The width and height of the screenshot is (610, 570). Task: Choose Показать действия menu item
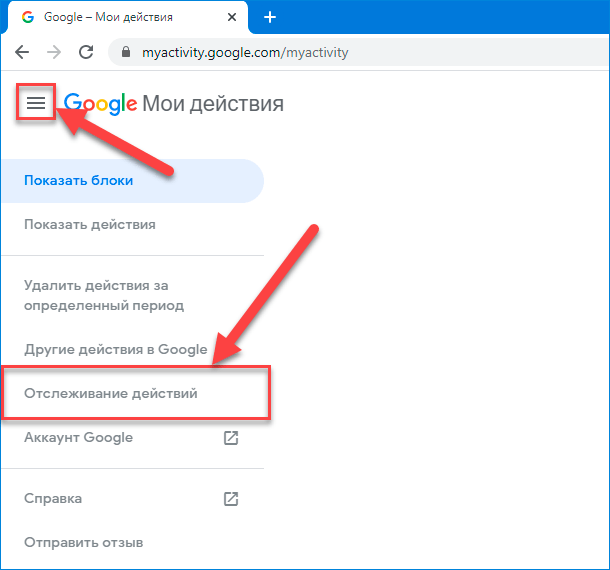[x=90, y=225]
